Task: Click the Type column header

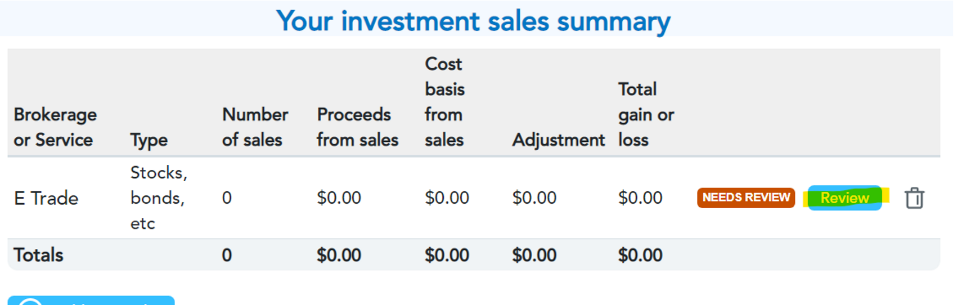Action: (x=149, y=140)
